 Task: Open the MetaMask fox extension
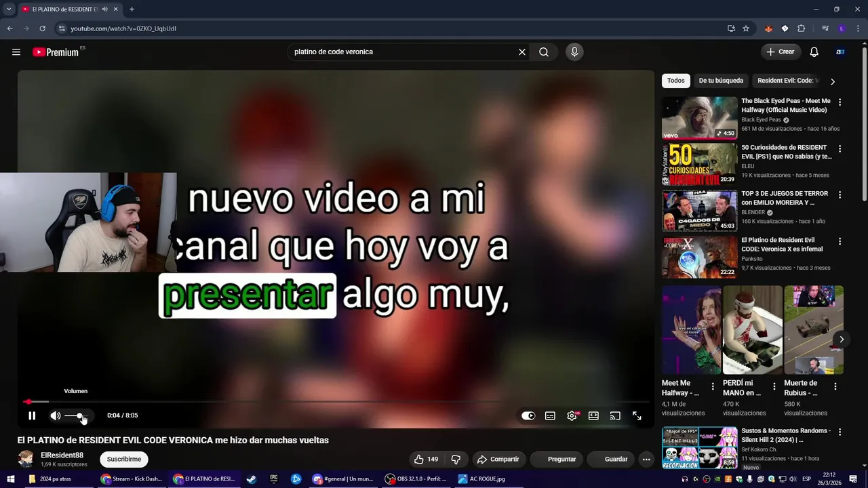[x=768, y=28]
